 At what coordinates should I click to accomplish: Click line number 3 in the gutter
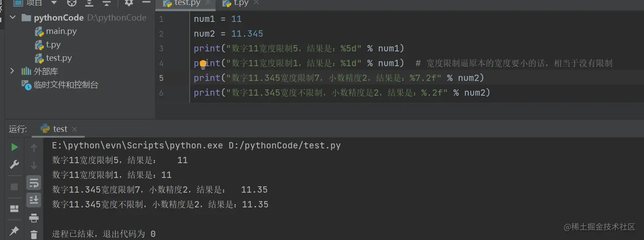point(161,49)
